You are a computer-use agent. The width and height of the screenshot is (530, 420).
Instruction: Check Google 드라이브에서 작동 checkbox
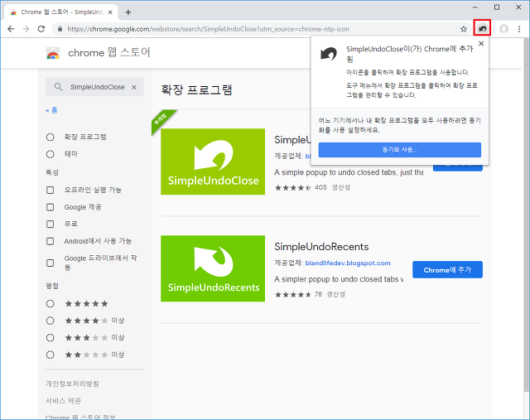pos(50,263)
